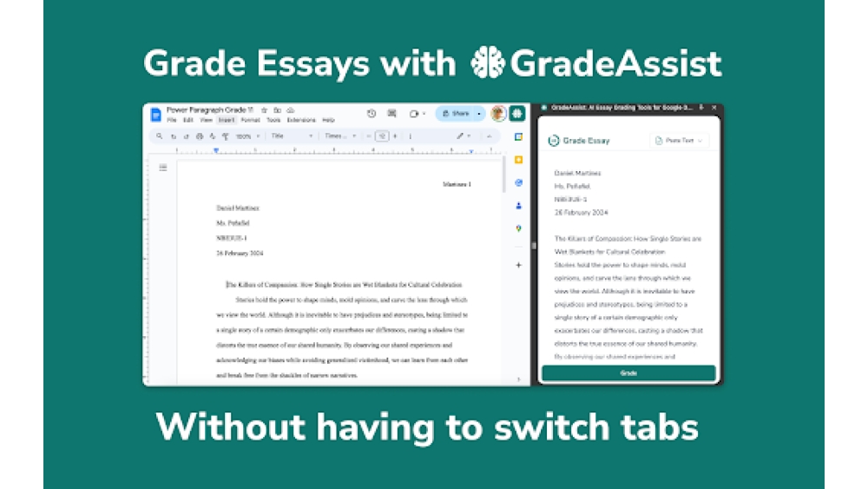Viewport: 868px width, 489px height.
Task: Expand the Share button arrow
Action: (x=479, y=114)
